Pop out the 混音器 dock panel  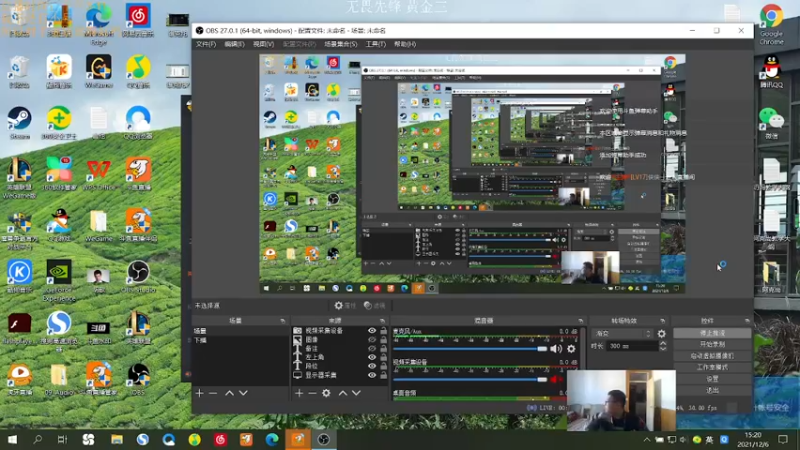pyautogui.click(x=581, y=321)
